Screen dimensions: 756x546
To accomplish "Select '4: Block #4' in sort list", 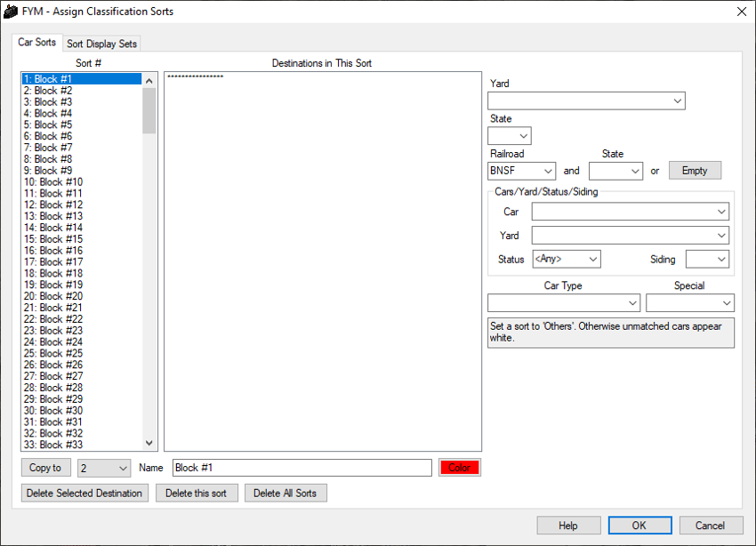I will pyautogui.click(x=82, y=113).
